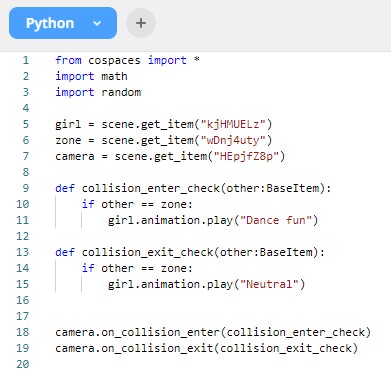Open the Python script tab

63,23
